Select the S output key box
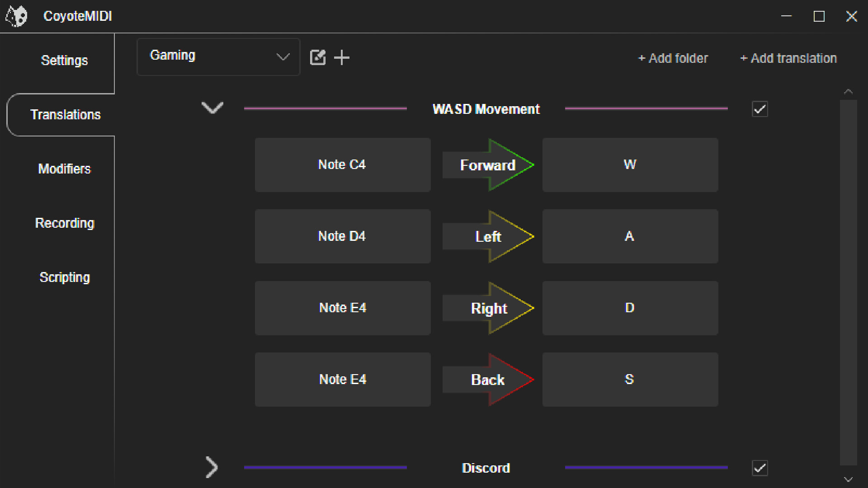The width and height of the screenshot is (868, 488). pos(630,380)
